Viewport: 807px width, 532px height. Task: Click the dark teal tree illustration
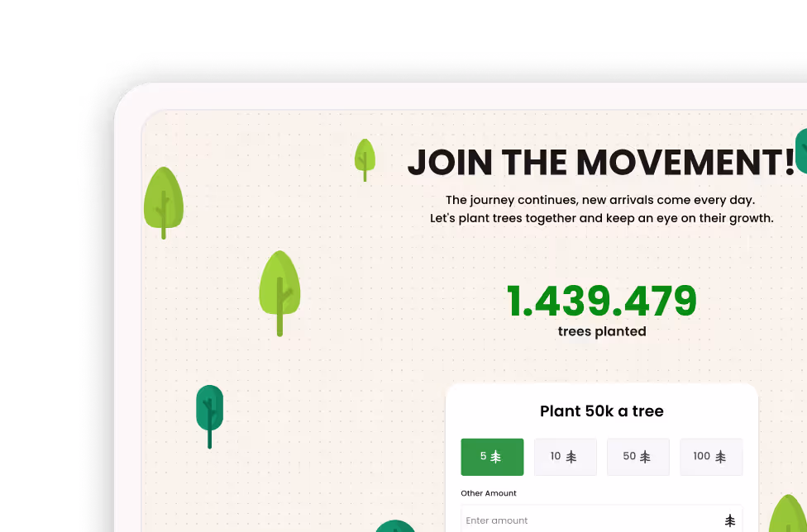click(209, 416)
